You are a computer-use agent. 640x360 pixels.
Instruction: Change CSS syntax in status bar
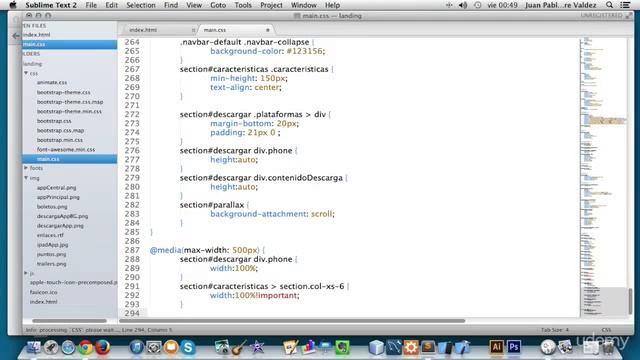click(606, 330)
